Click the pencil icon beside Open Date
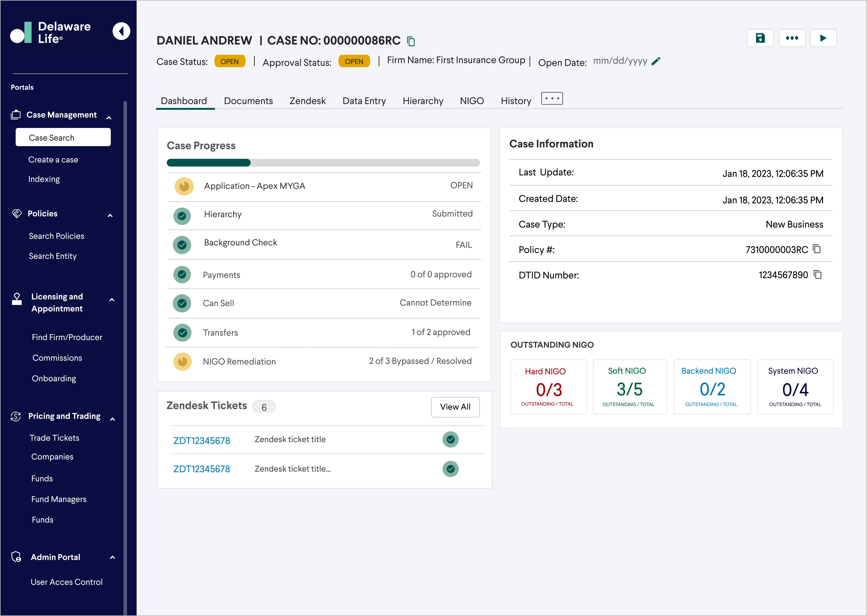 [x=656, y=61]
